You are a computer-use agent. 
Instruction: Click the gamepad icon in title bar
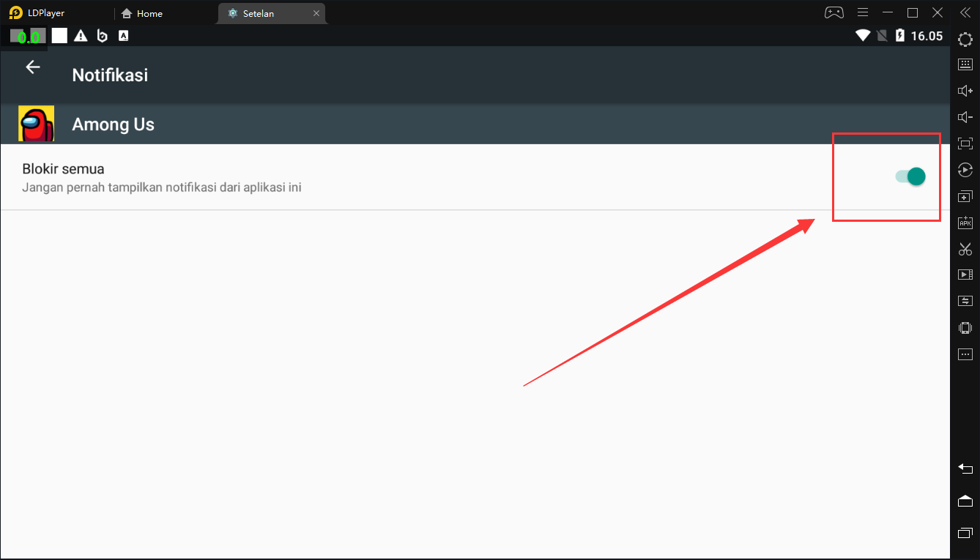click(834, 12)
